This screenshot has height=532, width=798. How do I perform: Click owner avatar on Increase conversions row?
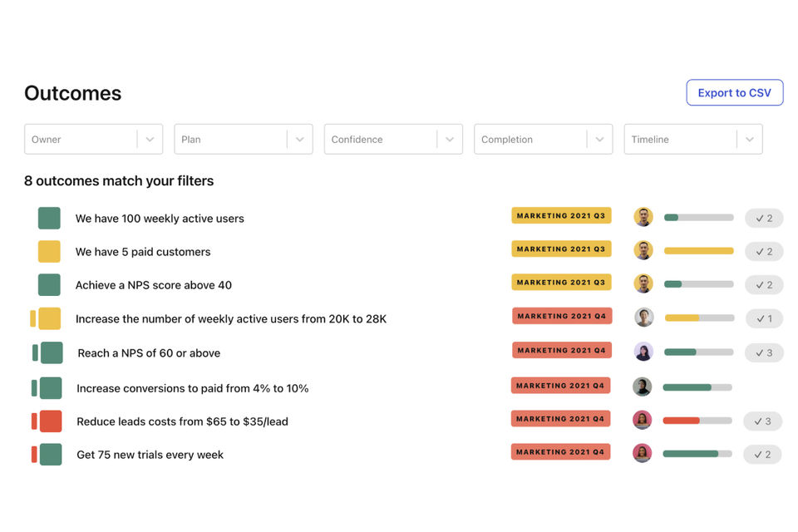(x=642, y=387)
